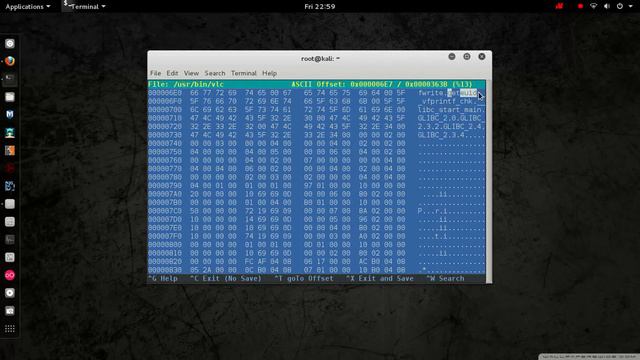Click the 'libc_start_main' ASCII text

point(449,110)
